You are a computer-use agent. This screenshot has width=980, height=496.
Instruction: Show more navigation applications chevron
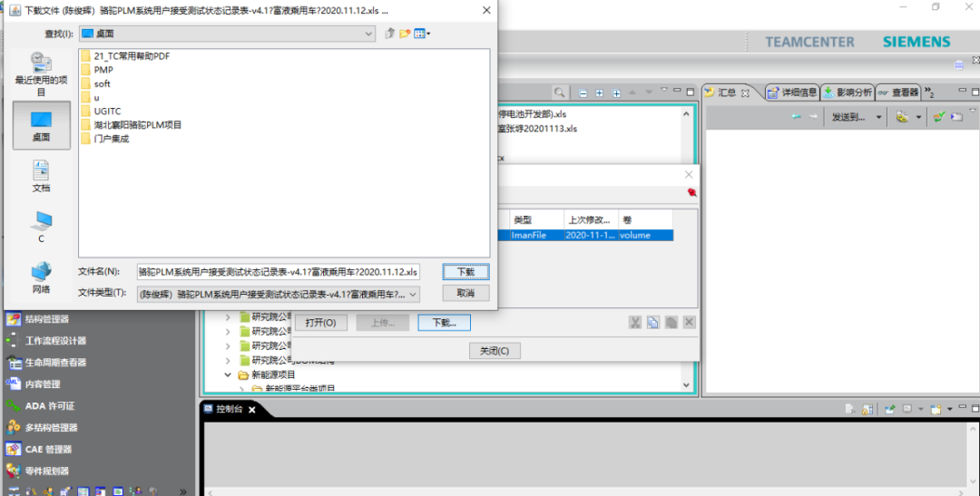[x=183, y=491]
